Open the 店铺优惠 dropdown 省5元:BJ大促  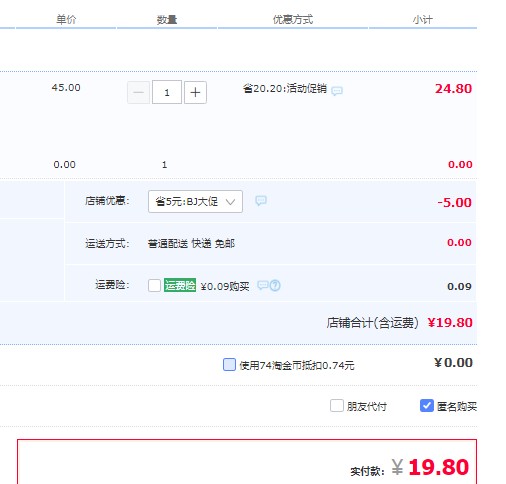pyautogui.click(x=195, y=201)
